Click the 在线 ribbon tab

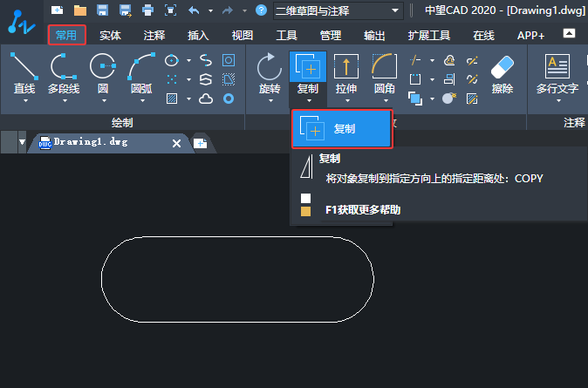[484, 35]
